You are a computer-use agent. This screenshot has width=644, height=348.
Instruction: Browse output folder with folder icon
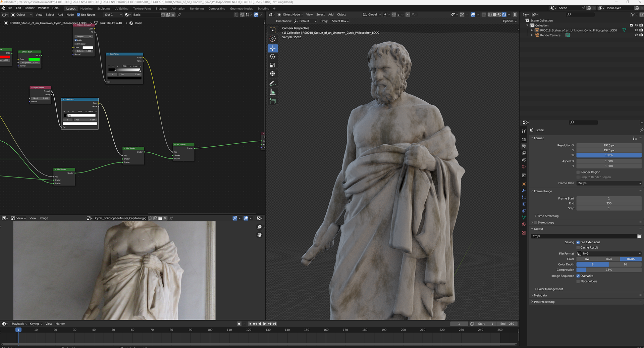(x=639, y=236)
